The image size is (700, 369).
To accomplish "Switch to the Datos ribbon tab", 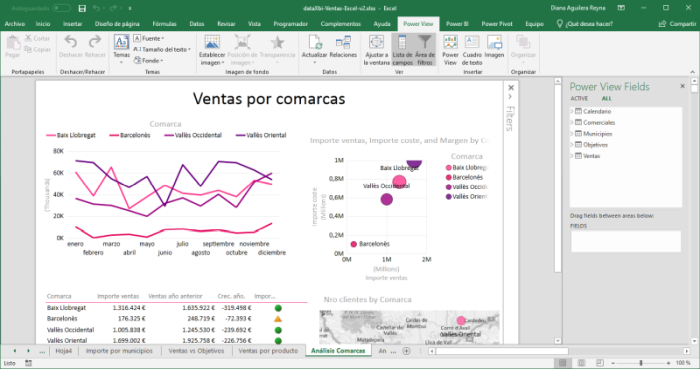I will click(x=196, y=24).
